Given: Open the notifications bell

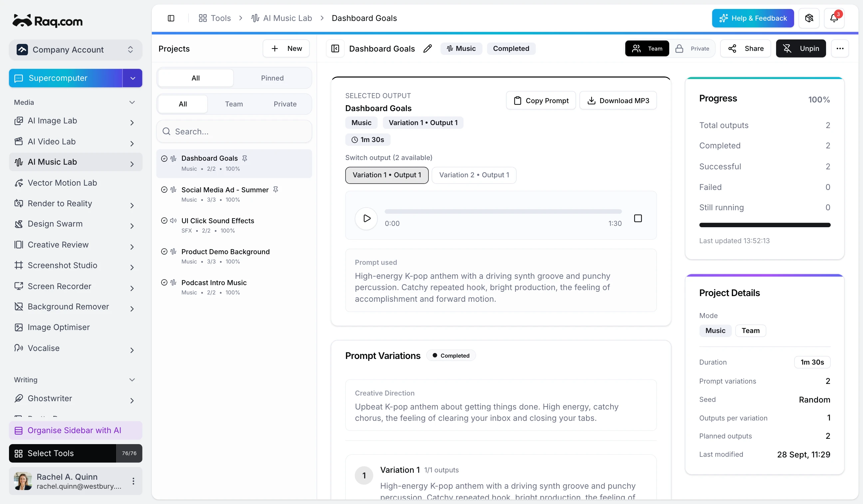Looking at the screenshot, I should (x=834, y=18).
